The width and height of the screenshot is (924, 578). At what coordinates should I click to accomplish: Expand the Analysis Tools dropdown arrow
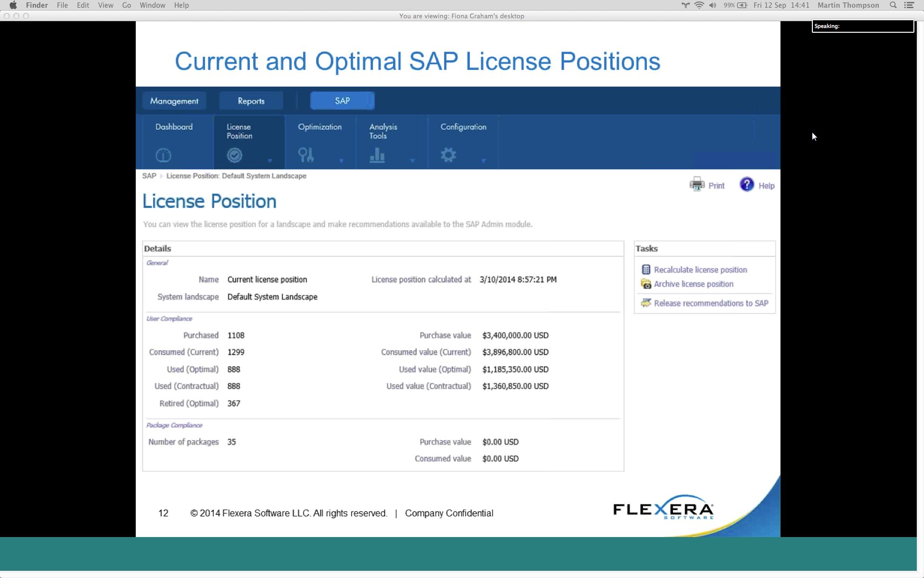[x=412, y=160]
